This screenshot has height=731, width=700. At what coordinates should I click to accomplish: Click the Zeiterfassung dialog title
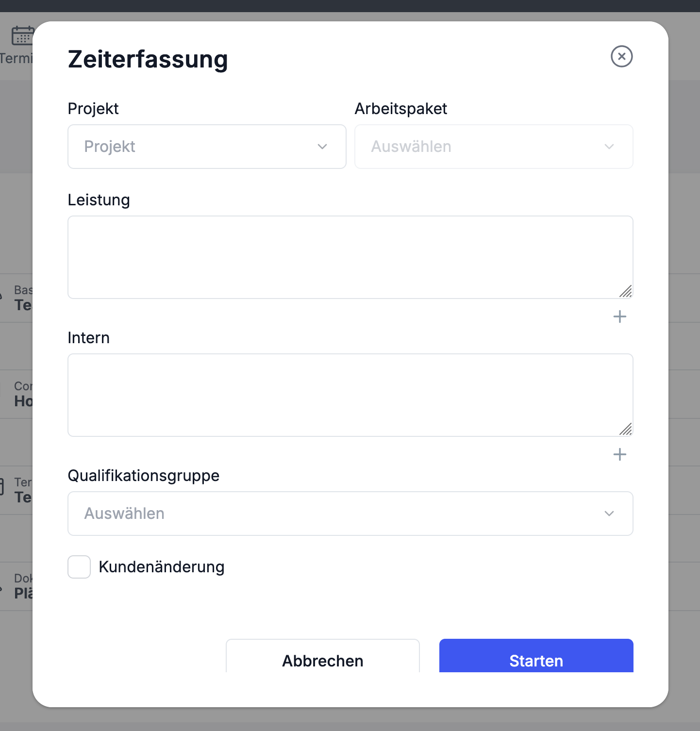148,59
